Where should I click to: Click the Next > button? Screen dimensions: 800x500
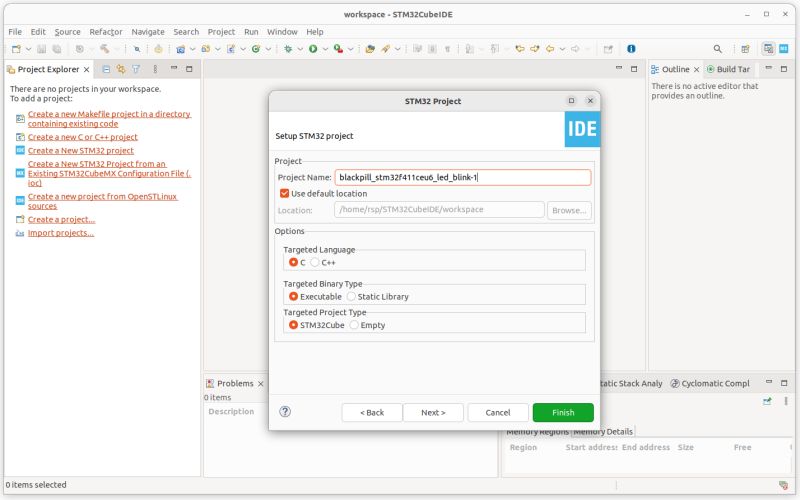pos(433,413)
